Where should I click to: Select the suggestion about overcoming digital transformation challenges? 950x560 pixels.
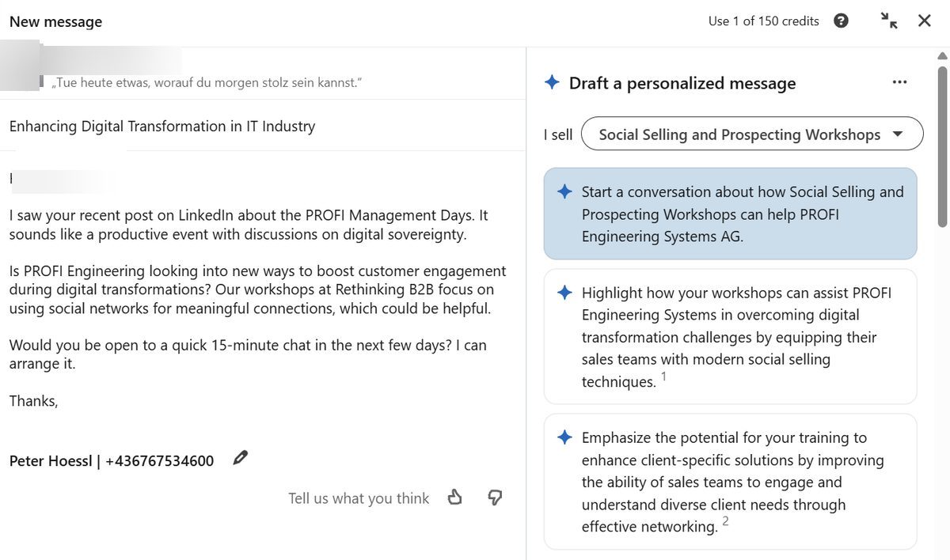tap(730, 337)
